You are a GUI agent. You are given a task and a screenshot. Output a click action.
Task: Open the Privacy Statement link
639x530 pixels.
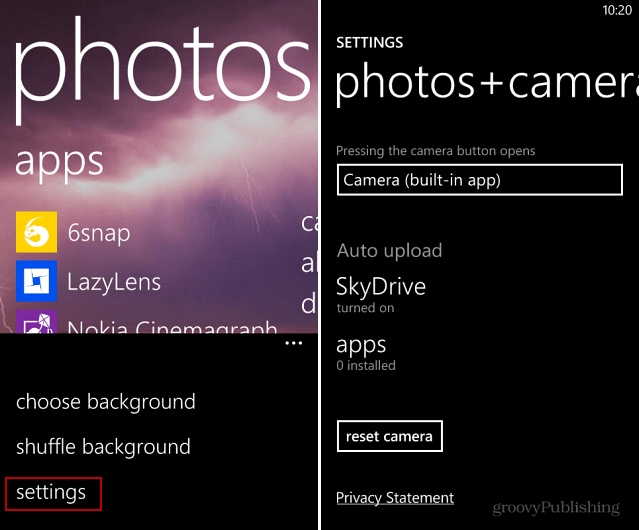click(395, 498)
